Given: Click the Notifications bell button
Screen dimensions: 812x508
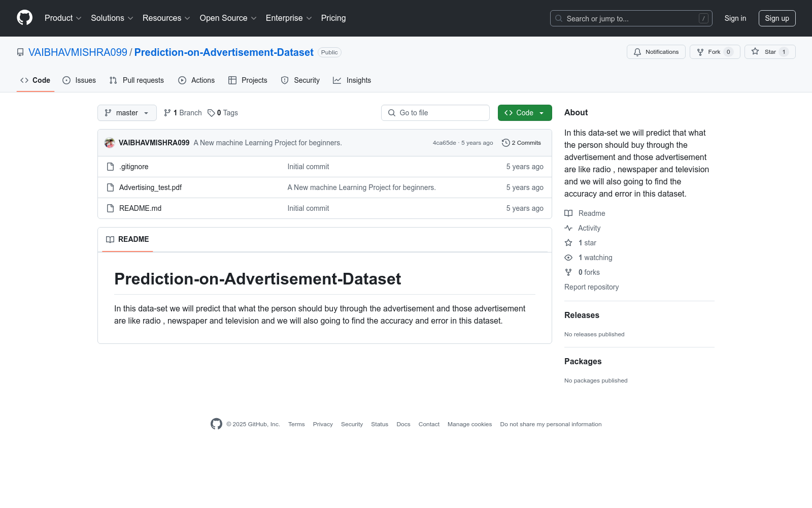Looking at the screenshot, I should pyautogui.click(x=656, y=52).
